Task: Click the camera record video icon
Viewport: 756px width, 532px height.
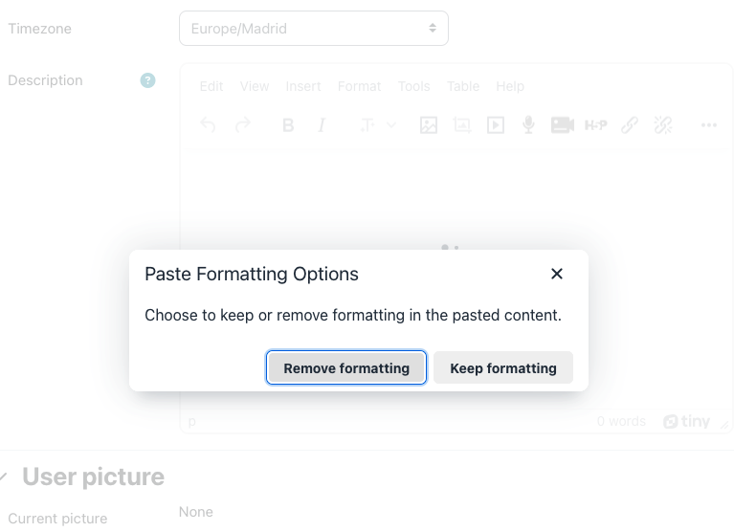Action: 562,125
